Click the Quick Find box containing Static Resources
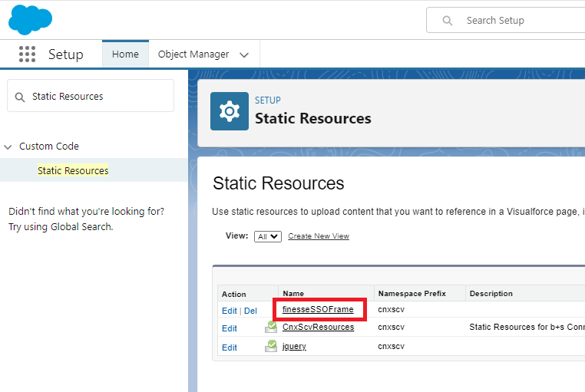The image size is (585, 392). coord(91,96)
